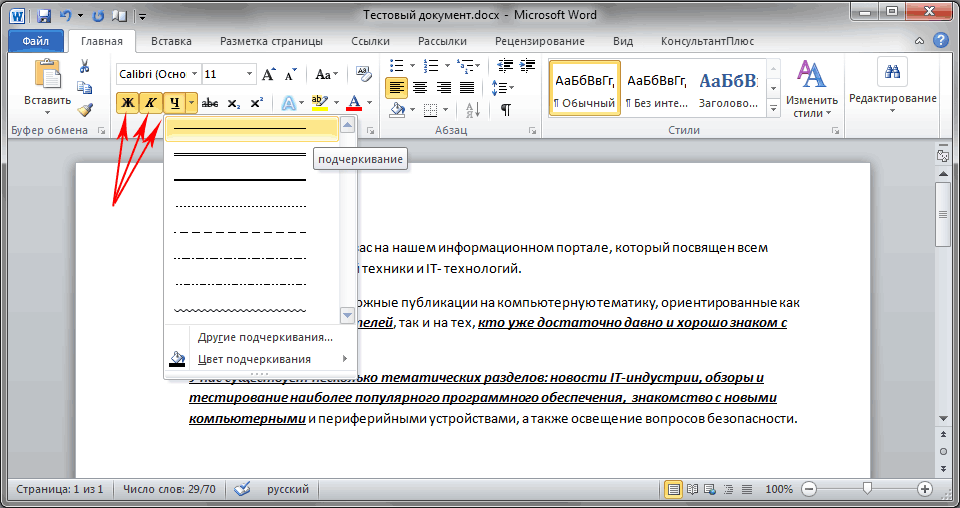Click the Clear Formatting eraser icon
The width and height of the screenshot is (960, 508).
pyautogui.click(x=361, y=75)
